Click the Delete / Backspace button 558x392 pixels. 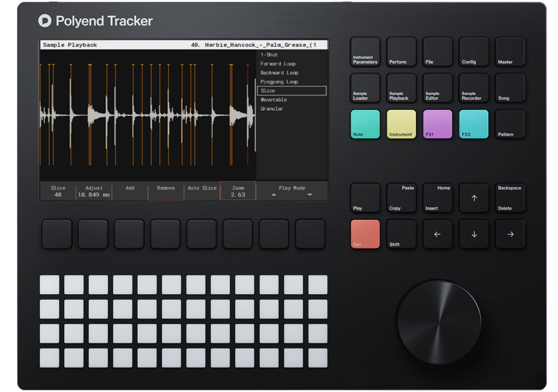tap(510, 198)
